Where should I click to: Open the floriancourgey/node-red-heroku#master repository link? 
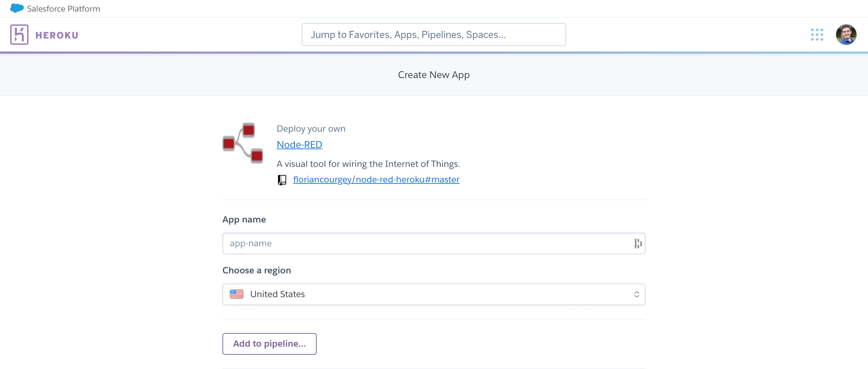pyautogui.click(x=376, y=179)
